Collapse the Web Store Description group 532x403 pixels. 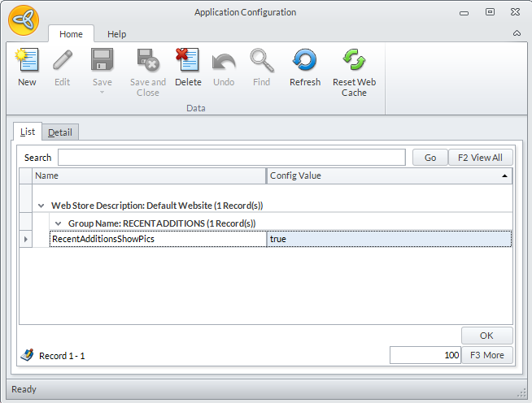pos(41,206)
